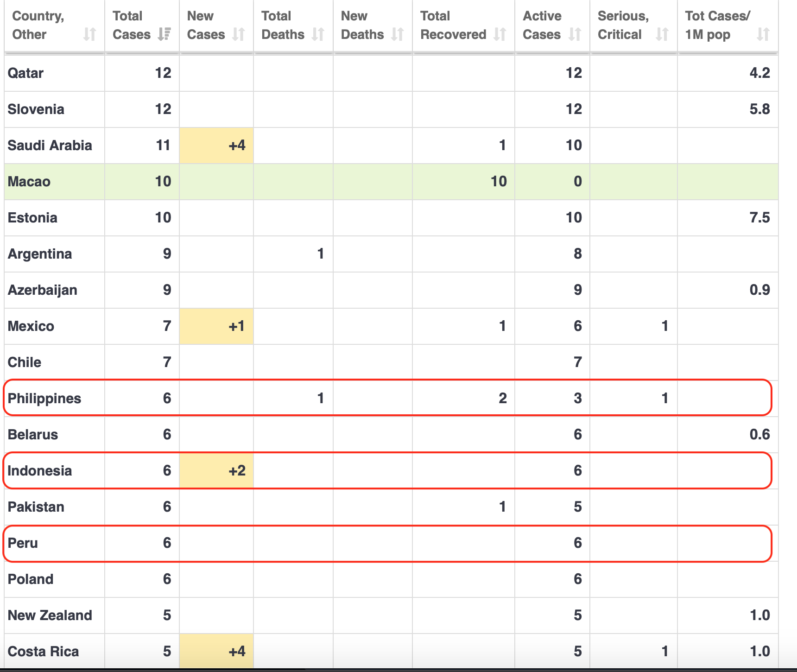Click the Serious, Critical header label
Viewport: 797px width, 672px height.
(623, 25)
